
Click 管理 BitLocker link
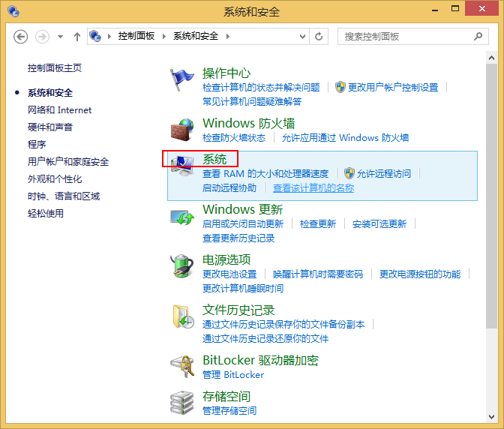[233, 375]
